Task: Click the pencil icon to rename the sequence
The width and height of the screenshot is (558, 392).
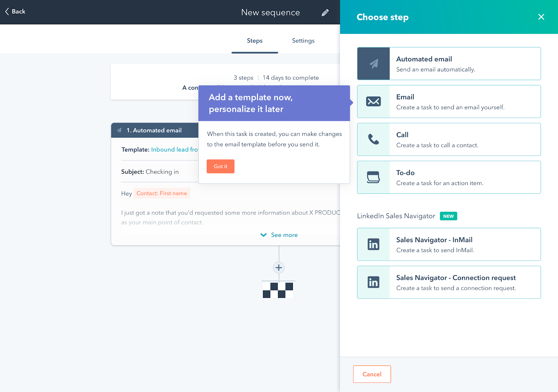Action: click(325, 12)
